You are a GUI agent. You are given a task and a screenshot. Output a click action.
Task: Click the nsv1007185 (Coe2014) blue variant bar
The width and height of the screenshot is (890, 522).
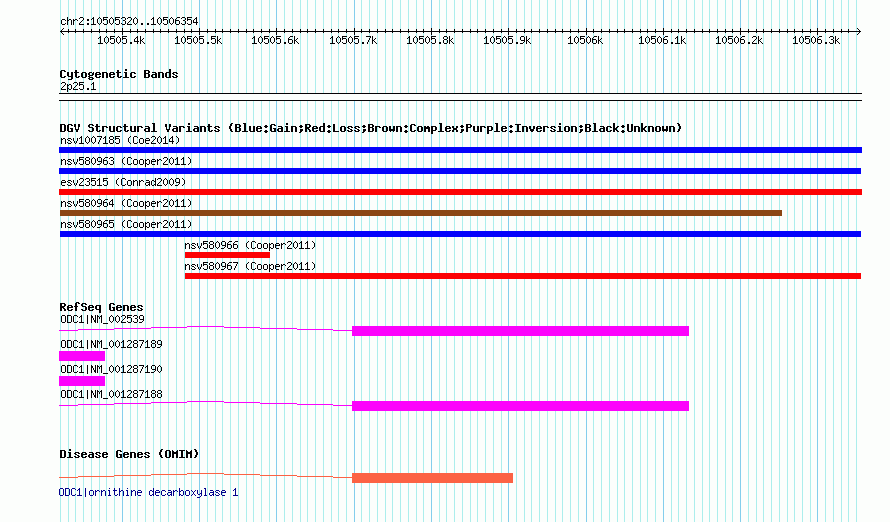click(x=460, y=150)
